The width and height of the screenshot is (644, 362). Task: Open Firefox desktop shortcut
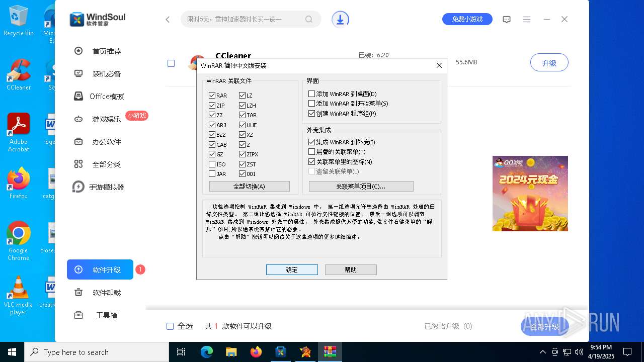(x=19, y=184)
